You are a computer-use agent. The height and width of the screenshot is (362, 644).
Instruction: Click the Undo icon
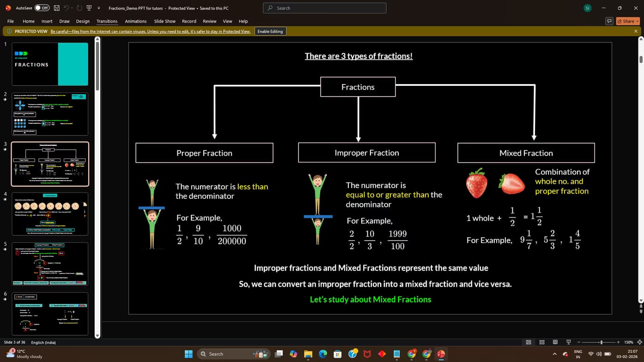click(x=67, y=8)
